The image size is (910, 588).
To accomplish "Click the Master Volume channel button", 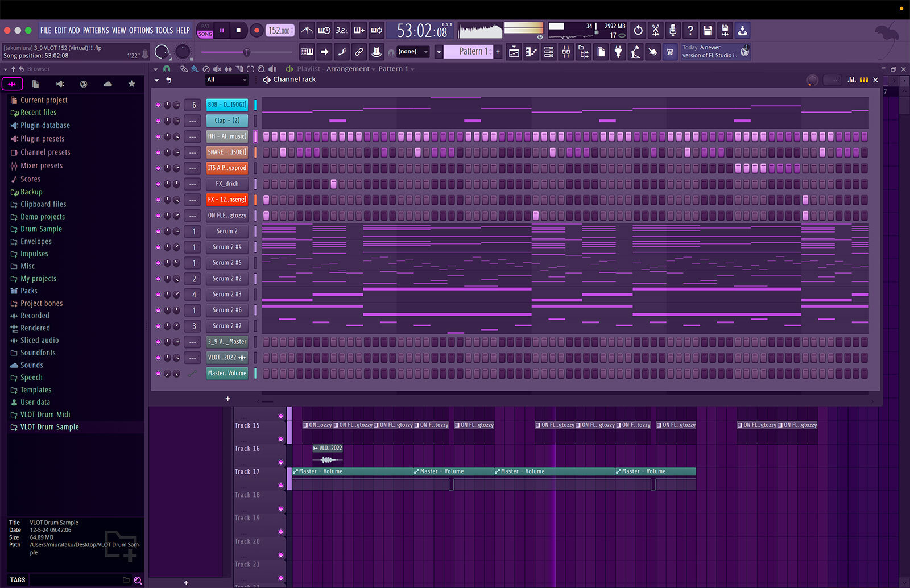I will coord(227,374).
